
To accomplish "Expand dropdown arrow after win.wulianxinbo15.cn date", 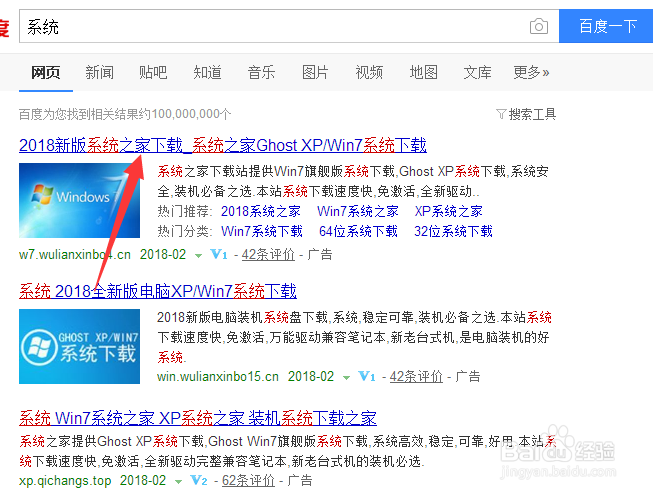I will click(x=346, y=378).
